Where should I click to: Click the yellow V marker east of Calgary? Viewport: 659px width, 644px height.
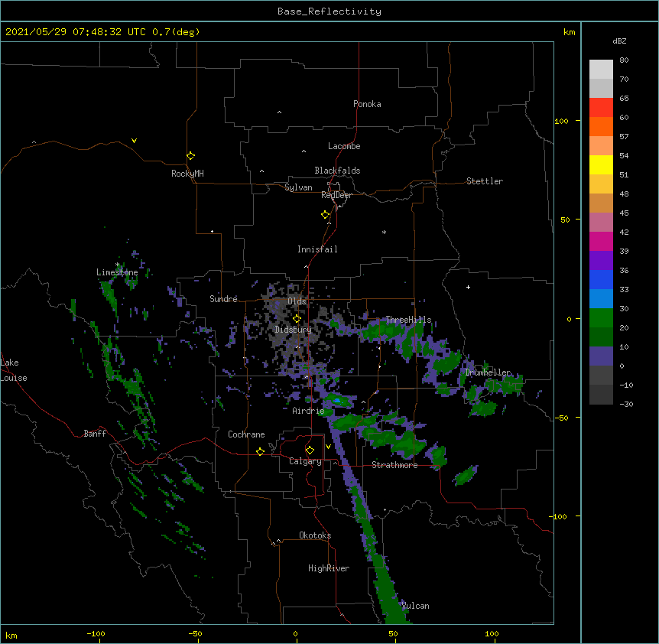[x=328, y=447]
